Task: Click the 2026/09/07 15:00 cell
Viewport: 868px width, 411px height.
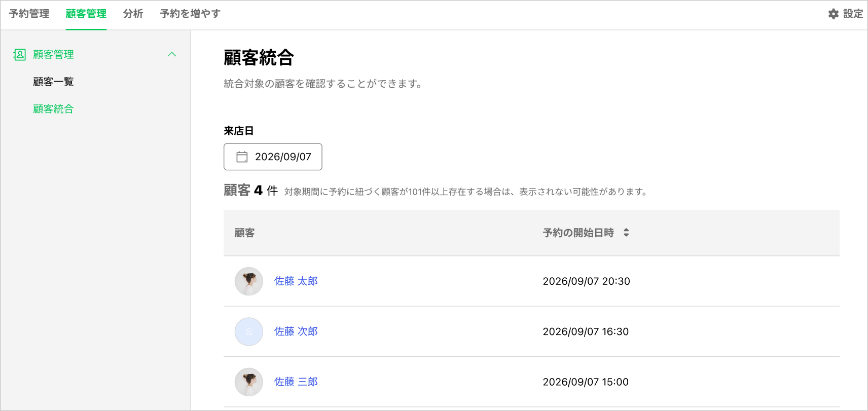Action: click(586, 382)
